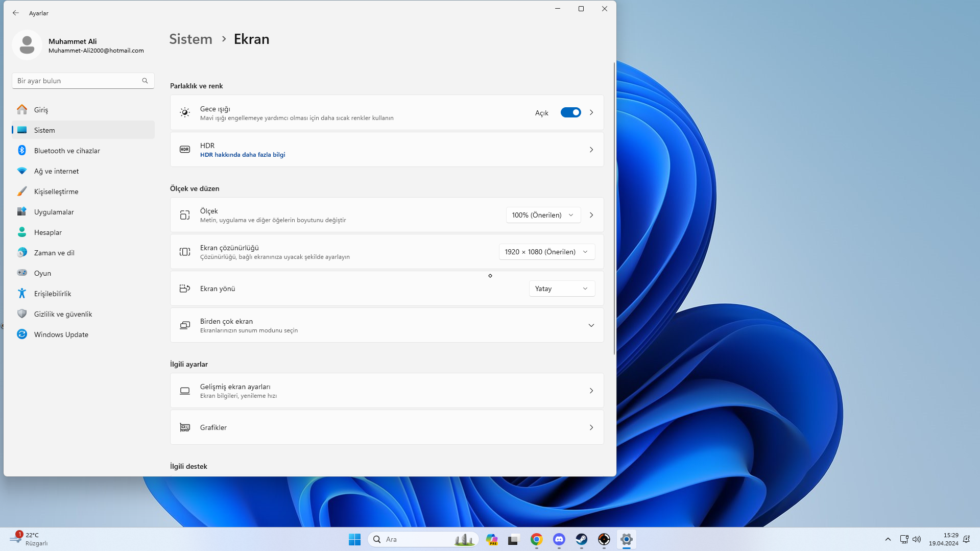Open Discord from the taskbar
Viewport: 980px width, 551px height.
559,539
